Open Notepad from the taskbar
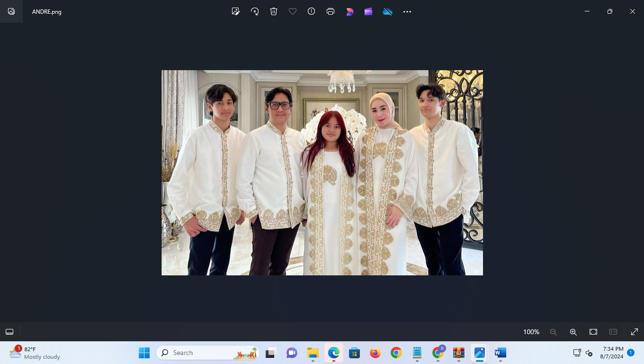The width and height of the screenshot is (644, 364). (x=417, y=353)
